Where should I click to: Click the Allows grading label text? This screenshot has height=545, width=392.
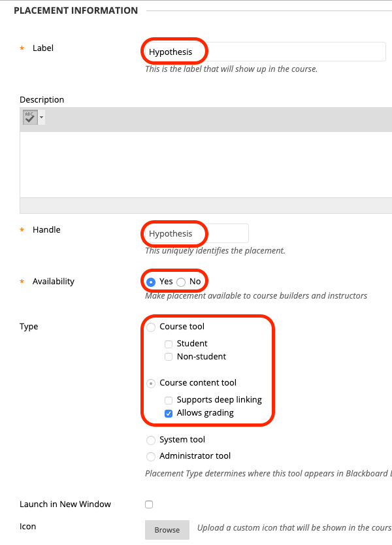(x=205, y=413)
